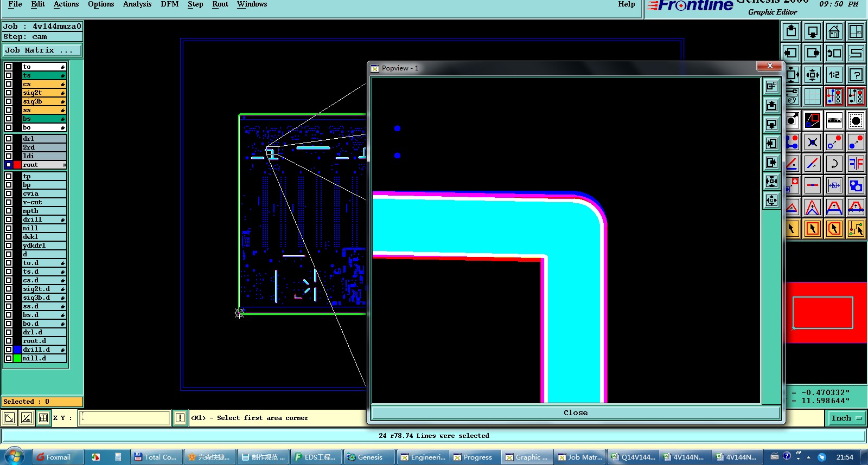The image size is (868, 465).
Task: Toggle the 'cs' layer checkbox
Action: [x=9, y=84]
